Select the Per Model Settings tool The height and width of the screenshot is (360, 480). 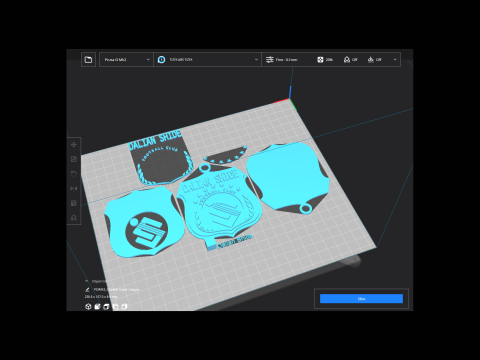tap(74, 203)
